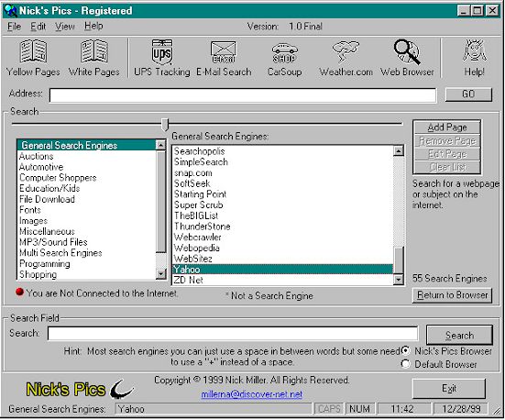Select the Images category
The image size is (505, 420).
tap(86, 221)
